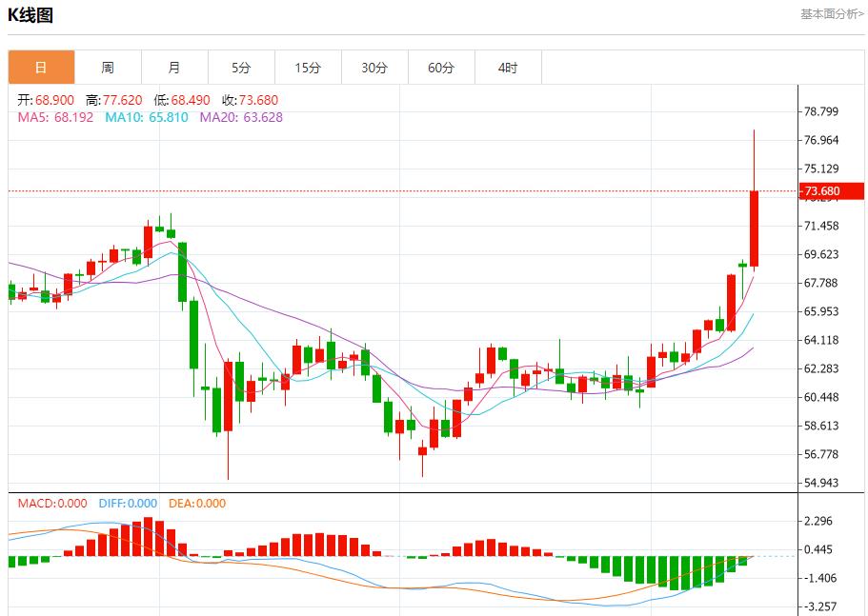Click the 高 77.620 high price readout
Screen dimensions: 868x616
(x=113, y=100)
